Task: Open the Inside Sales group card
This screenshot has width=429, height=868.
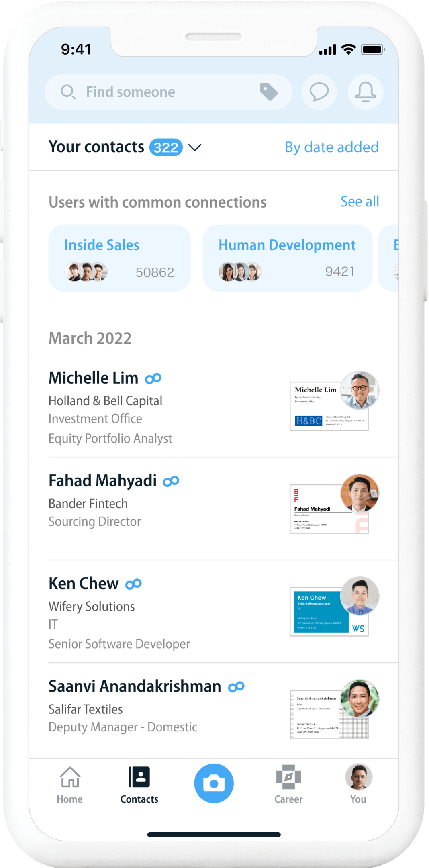Action: tap(119, 258)
